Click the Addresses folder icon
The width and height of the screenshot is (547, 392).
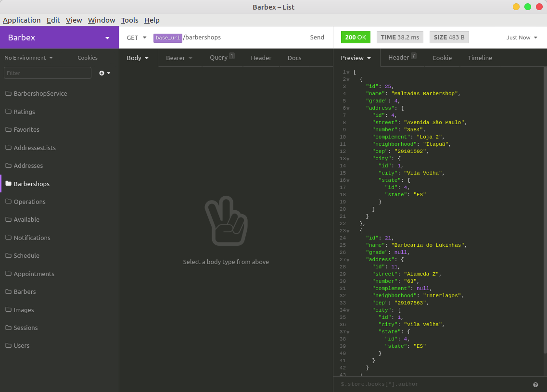[8, 165]
